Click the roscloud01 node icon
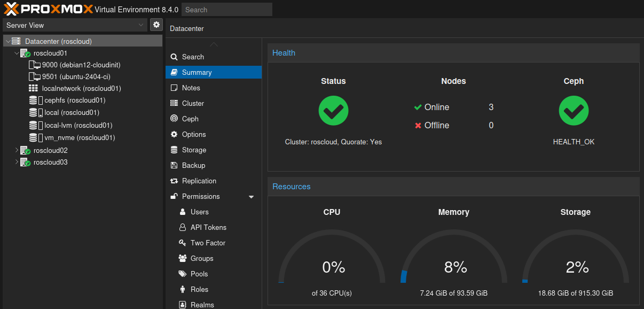 25,53
